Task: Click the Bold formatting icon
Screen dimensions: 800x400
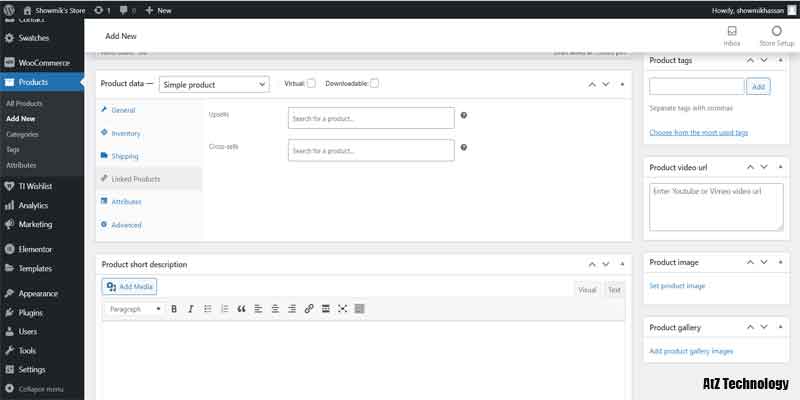Action: tap(174, 309)
